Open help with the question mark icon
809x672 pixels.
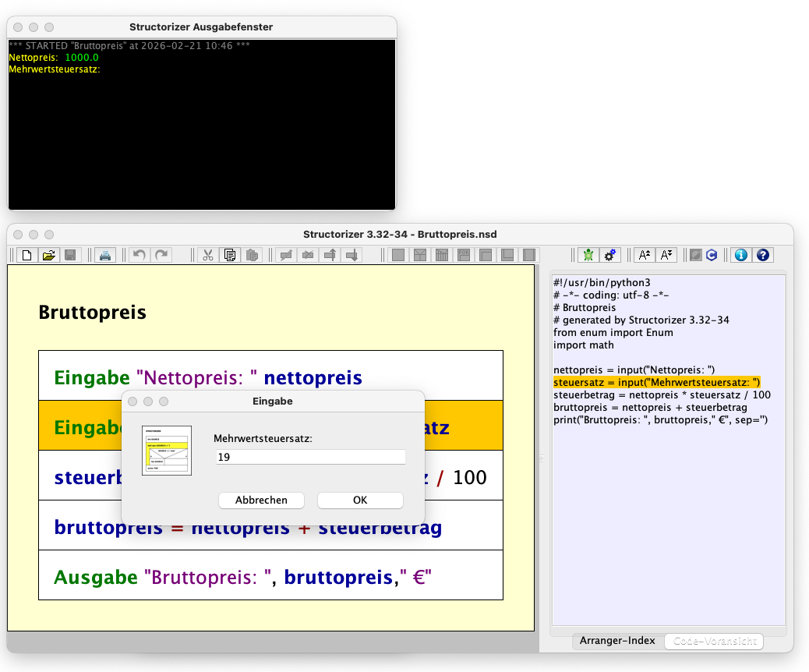pos(763,255)
